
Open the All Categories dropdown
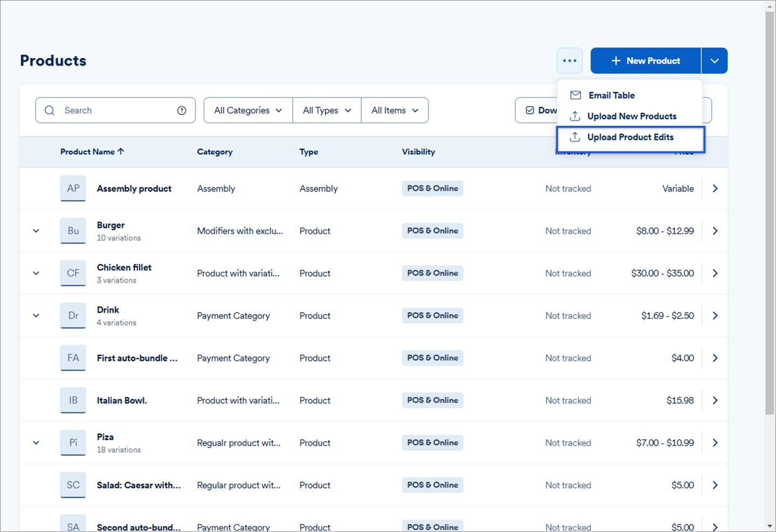247,110
